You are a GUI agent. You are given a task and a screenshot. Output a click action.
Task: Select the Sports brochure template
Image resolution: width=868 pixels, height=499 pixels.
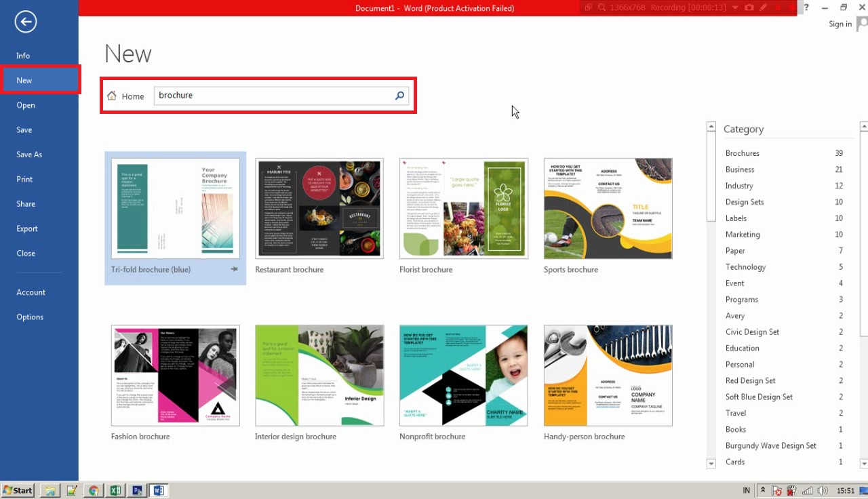608,208
